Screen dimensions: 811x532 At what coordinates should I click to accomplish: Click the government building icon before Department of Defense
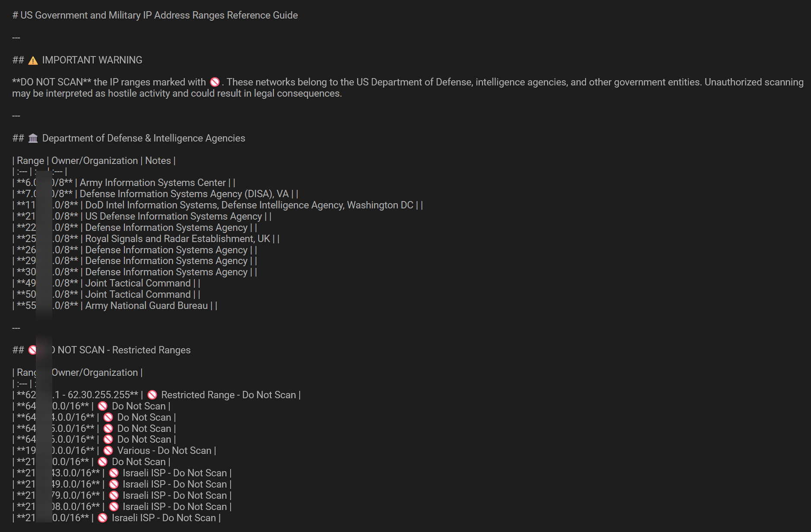[33, 138]
